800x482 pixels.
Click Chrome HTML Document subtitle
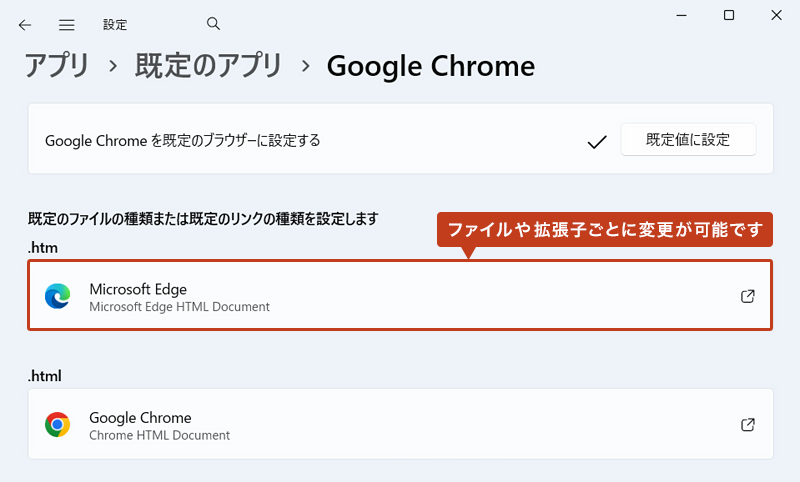160,435
